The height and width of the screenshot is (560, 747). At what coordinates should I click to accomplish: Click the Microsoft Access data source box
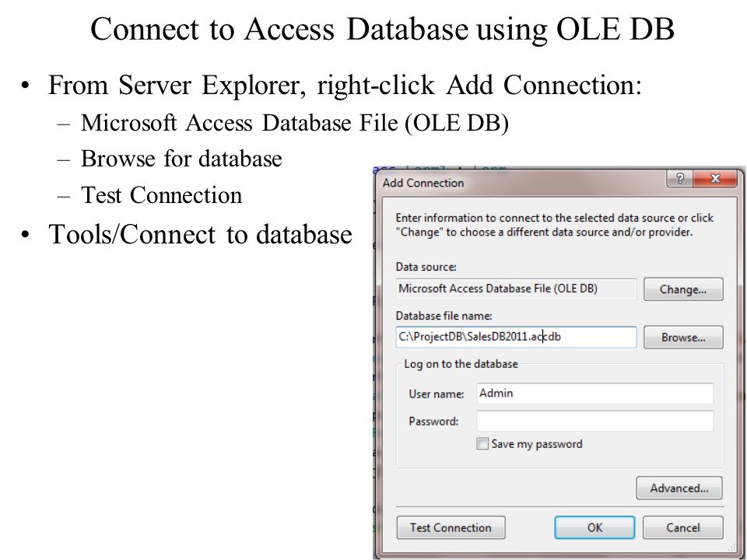click(x=516, y=289)
